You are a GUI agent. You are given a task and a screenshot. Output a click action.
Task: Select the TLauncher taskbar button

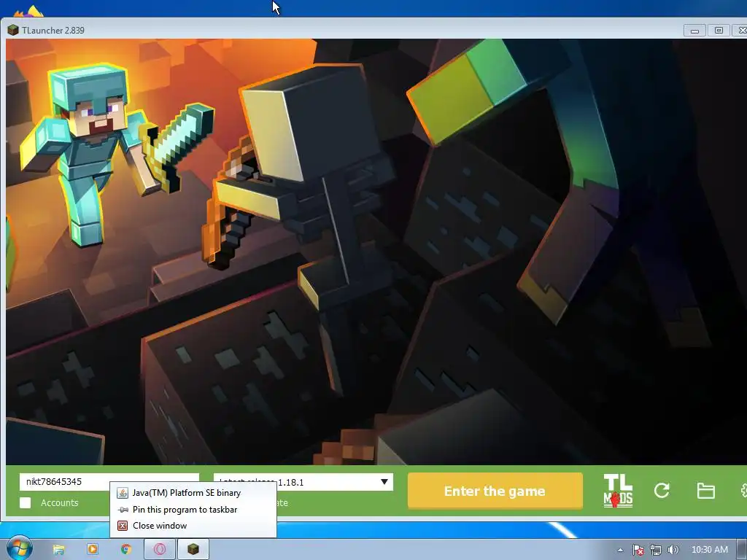pyautogui.click(x=193, y=550)
